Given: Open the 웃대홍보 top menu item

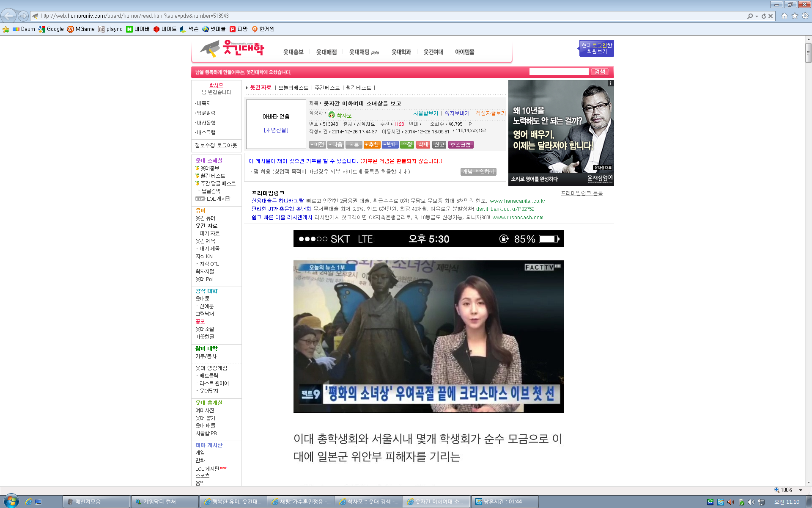Looking at the screenshot, I should [293, 52].
